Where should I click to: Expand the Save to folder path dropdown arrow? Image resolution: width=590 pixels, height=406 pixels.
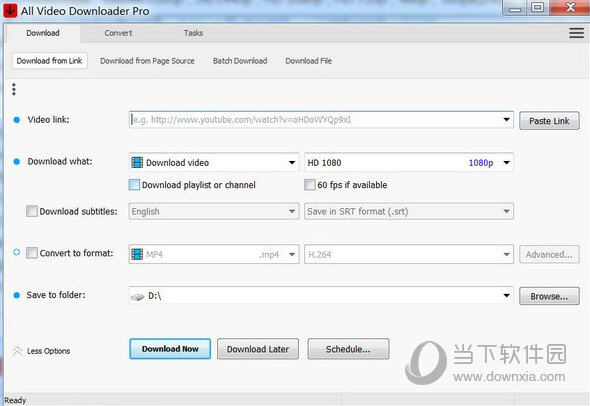[506, 296]
